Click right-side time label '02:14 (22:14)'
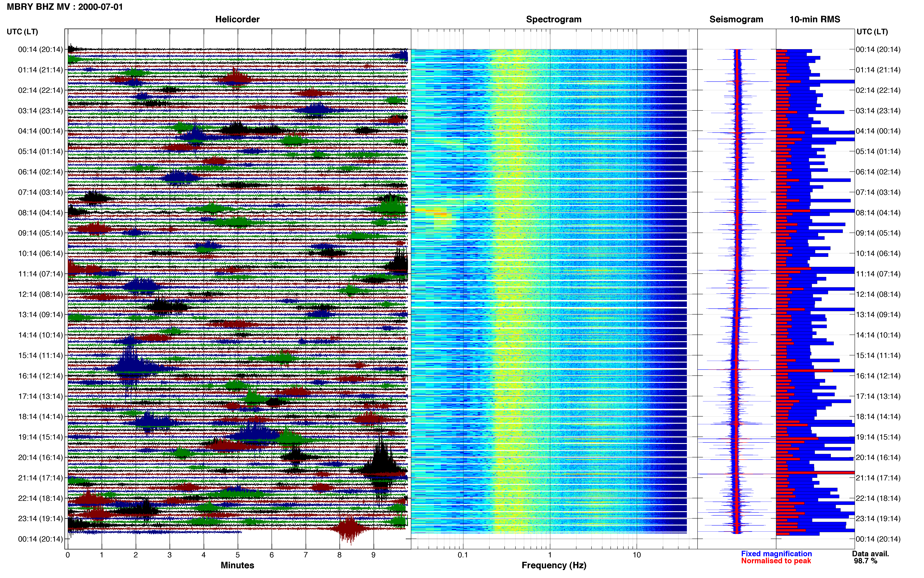The width and height of the screenshot is (924, 578). click(x=878, y=90)
